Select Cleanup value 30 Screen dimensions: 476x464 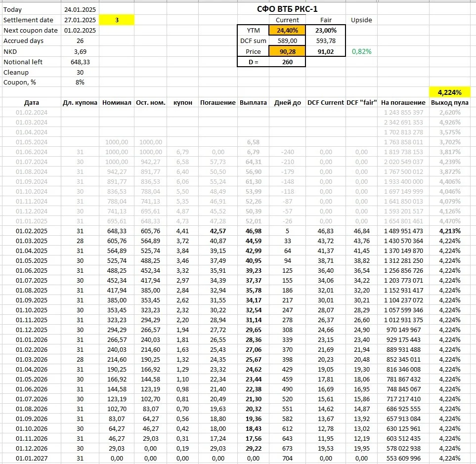point(80,72)
